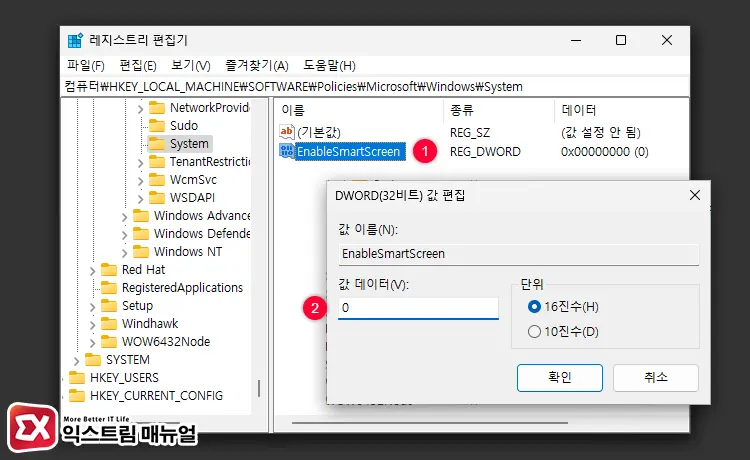The height and width of the screenshot is (460, 750).
Task: Expand the Windhawk tree node
Action: tap(92, 325)
